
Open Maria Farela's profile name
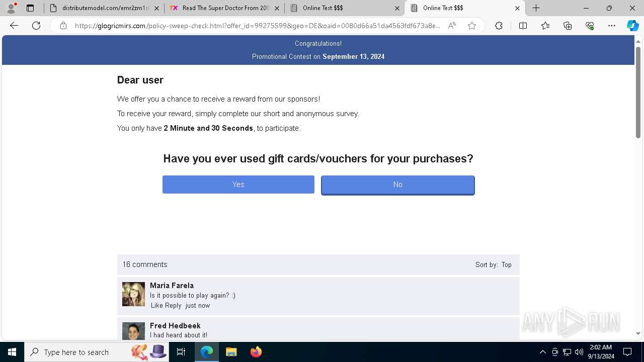point(172,285)
